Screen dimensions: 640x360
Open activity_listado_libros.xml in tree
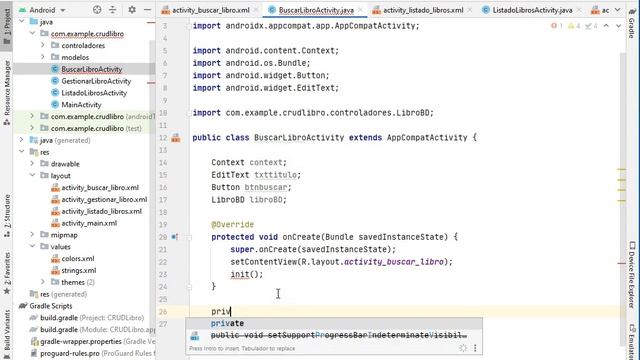click(x=102, y=211)
